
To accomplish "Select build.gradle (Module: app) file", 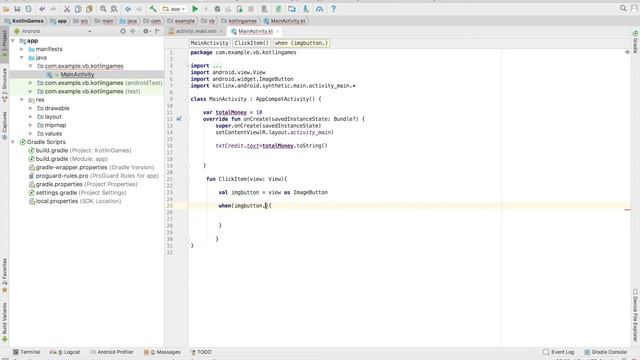I will click(72, 159).
